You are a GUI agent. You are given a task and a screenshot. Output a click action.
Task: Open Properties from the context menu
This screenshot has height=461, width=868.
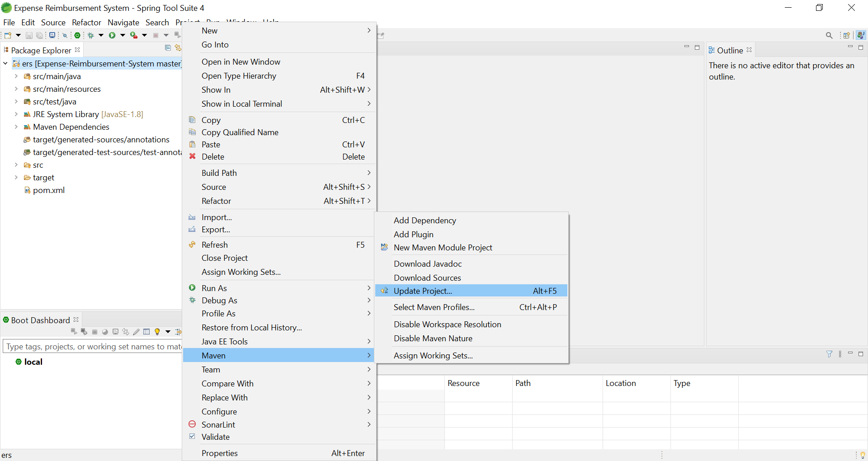(279, 453)
